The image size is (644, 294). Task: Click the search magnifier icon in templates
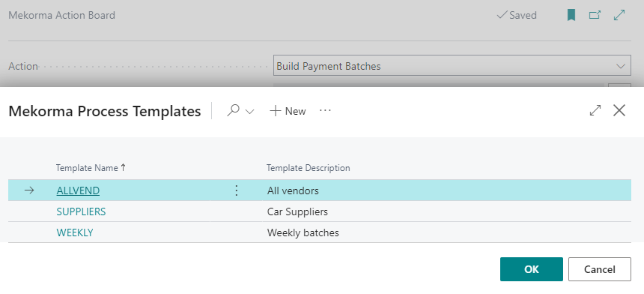point(234,110)
